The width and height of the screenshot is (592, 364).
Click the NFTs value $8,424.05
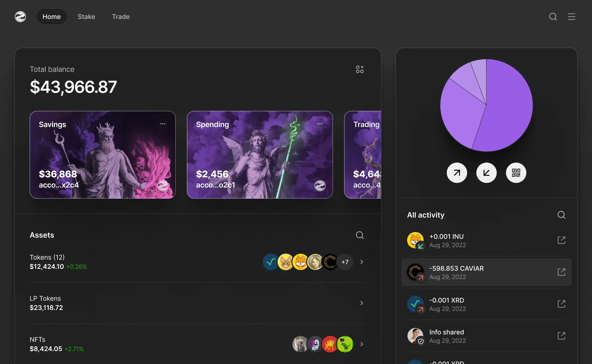coord(46,349)
